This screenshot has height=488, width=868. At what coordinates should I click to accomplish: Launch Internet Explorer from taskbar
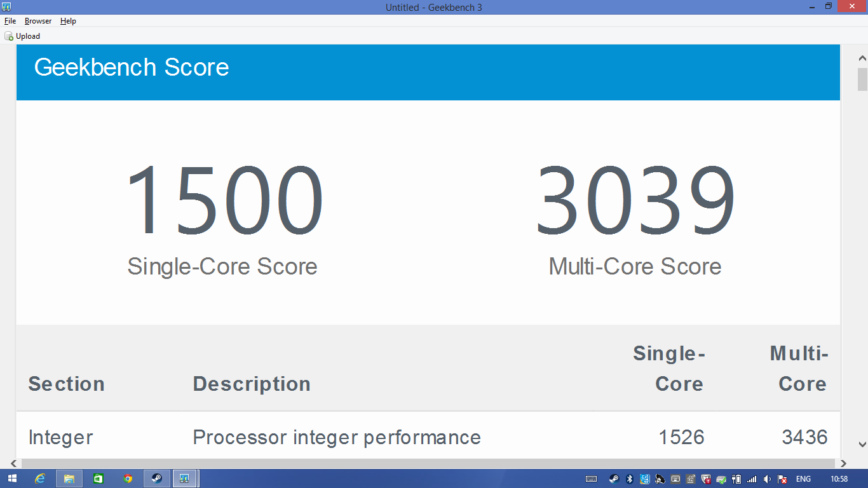pos(40,478)
